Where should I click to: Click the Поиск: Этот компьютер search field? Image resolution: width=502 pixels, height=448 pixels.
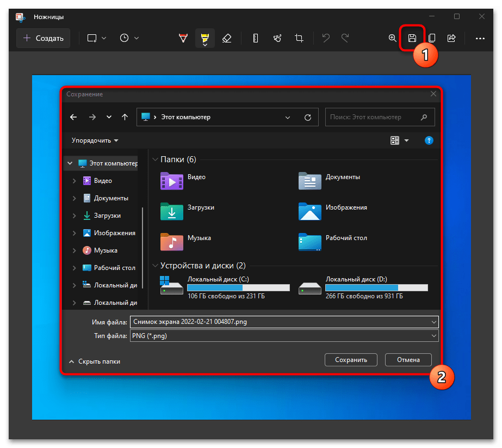click(380, 117)
